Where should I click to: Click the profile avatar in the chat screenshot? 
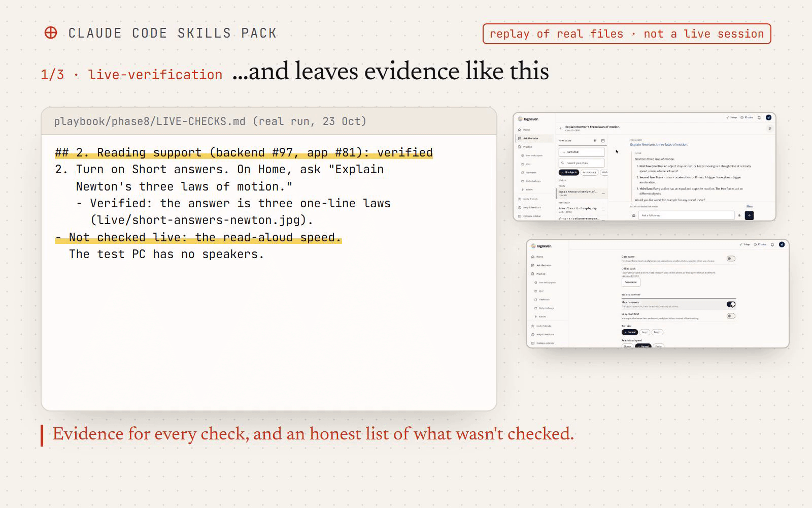[768, 117]
